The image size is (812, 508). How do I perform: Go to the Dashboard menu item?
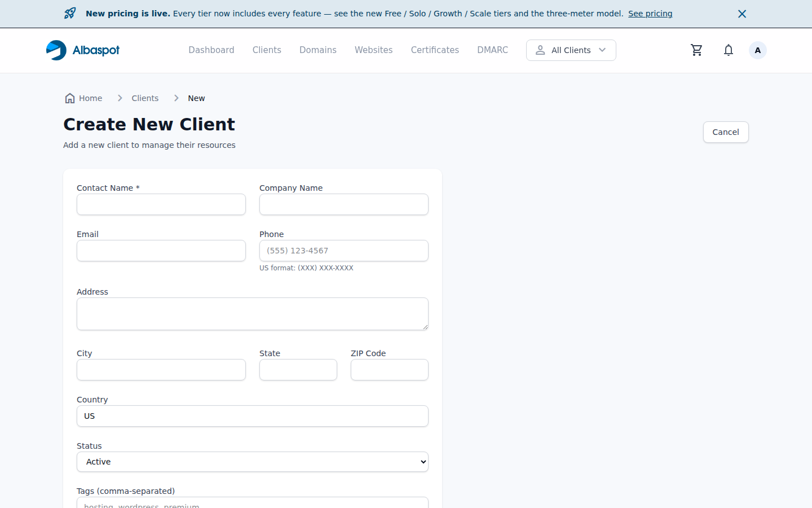[211, 50]
